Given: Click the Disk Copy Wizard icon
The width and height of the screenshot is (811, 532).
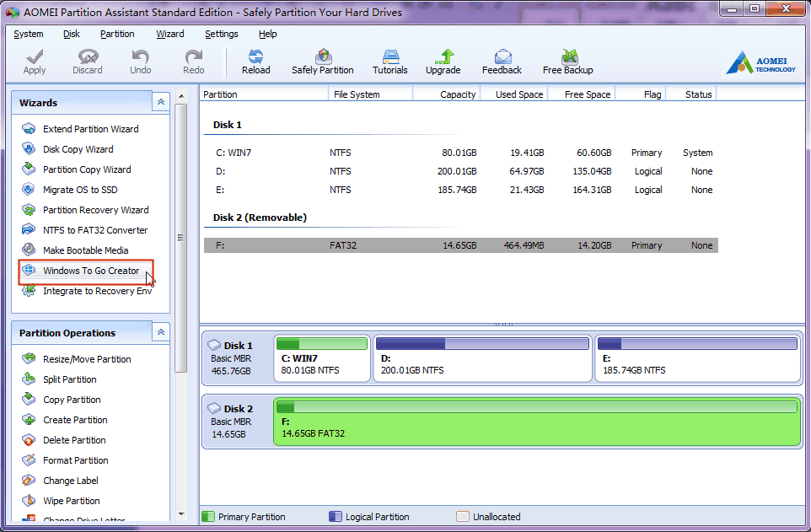Looking at the screenshot, I should [x=29, y=149].
